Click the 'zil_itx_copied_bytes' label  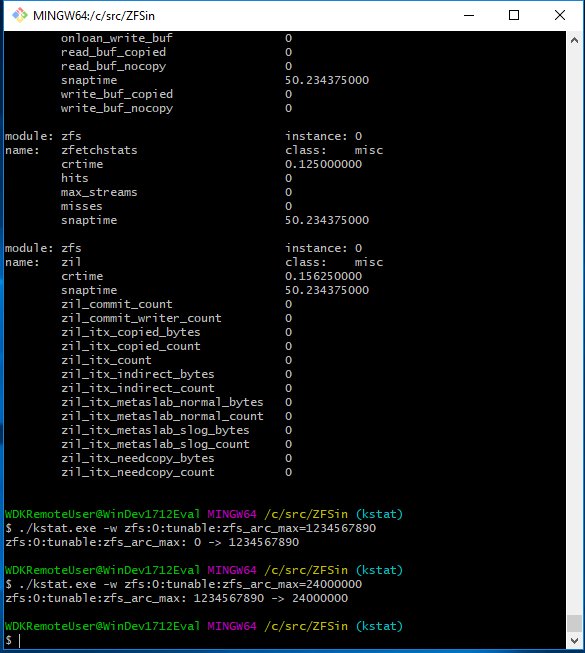131,332
